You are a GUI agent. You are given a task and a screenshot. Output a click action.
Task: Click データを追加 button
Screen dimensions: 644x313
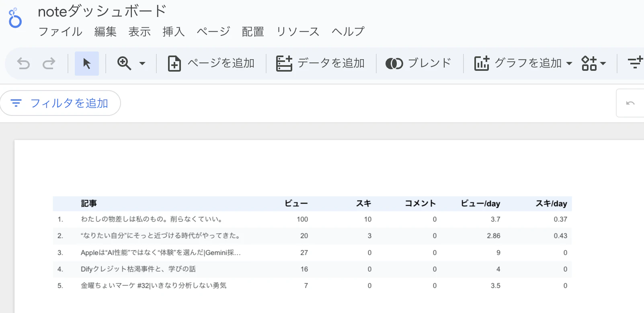click(x=320, y=64)
